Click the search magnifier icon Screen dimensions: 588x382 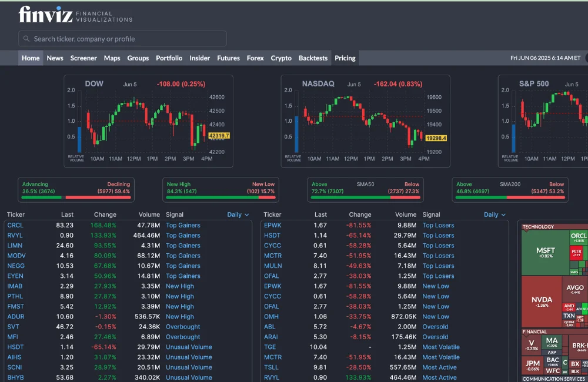click(x=26, y=39)
